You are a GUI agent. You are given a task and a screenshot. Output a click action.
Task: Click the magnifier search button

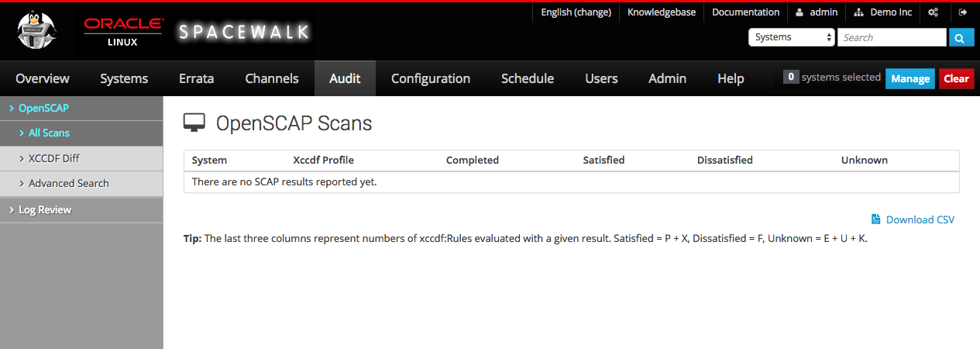tap(961, 37)
